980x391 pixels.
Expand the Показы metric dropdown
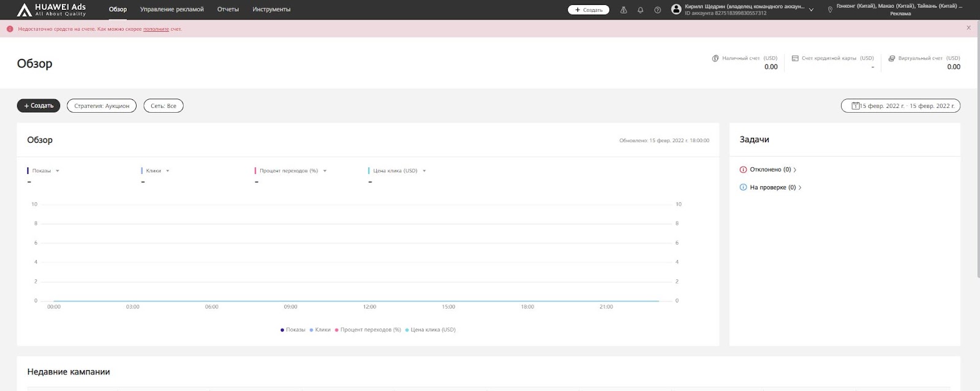(x=58, y=171)
